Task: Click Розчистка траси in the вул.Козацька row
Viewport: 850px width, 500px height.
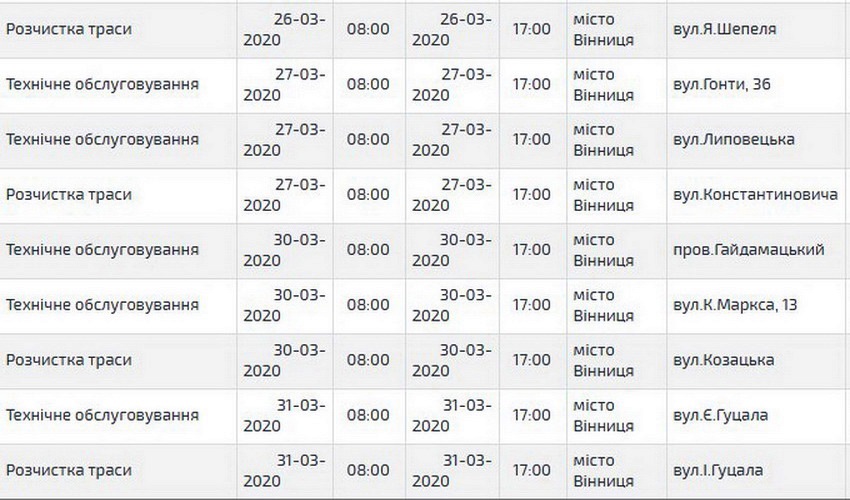Action: [x=69, y=359]
